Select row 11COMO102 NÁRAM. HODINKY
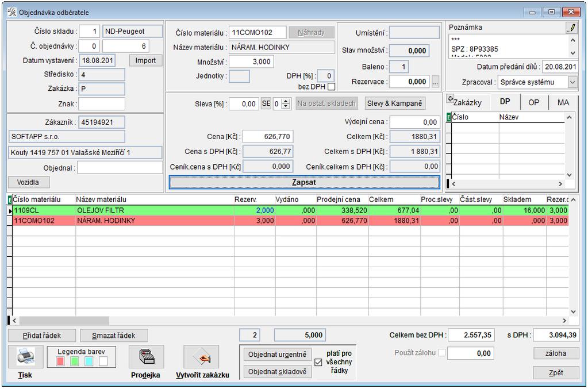Screen dimensions: 588x389 coord(290,221)
